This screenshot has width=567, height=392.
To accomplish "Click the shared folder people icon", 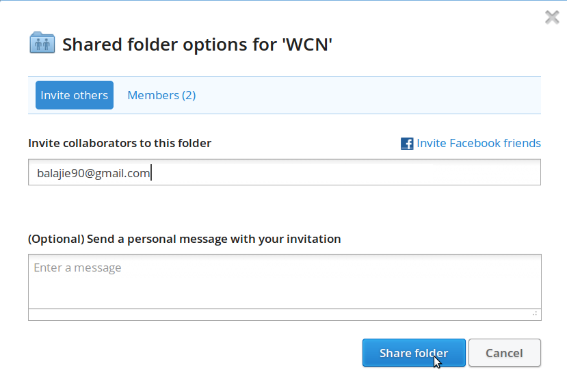I will (x=42, y=42).
